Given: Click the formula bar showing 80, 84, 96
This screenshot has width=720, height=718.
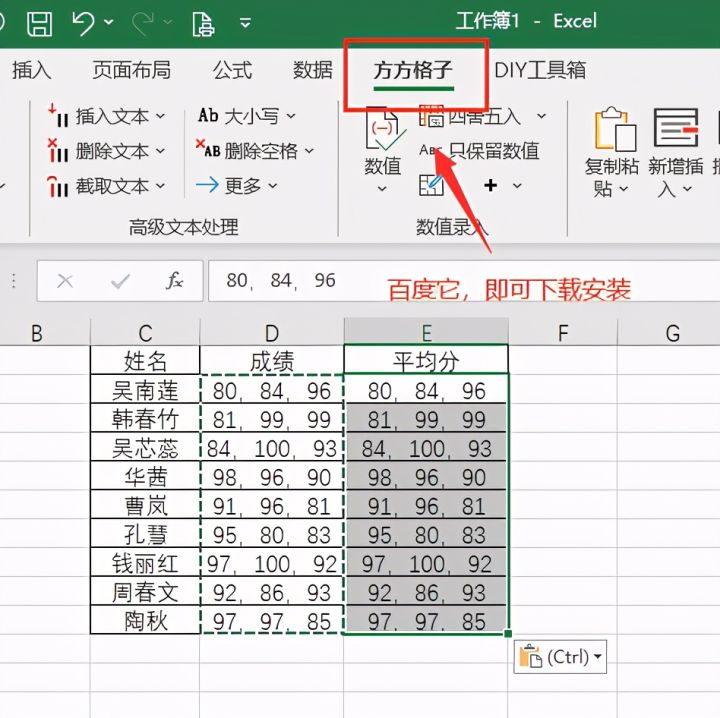Looking at the screenshot, I should tap(464, 280).
